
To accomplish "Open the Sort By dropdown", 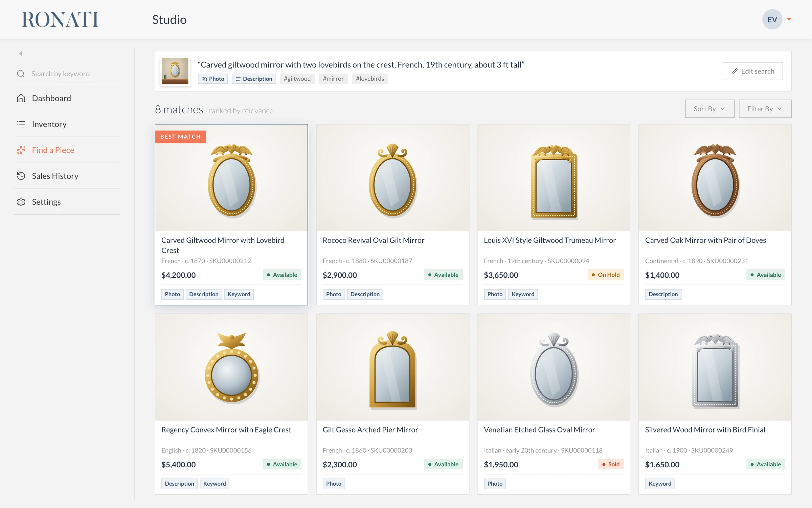I will (x=709, y=109).
